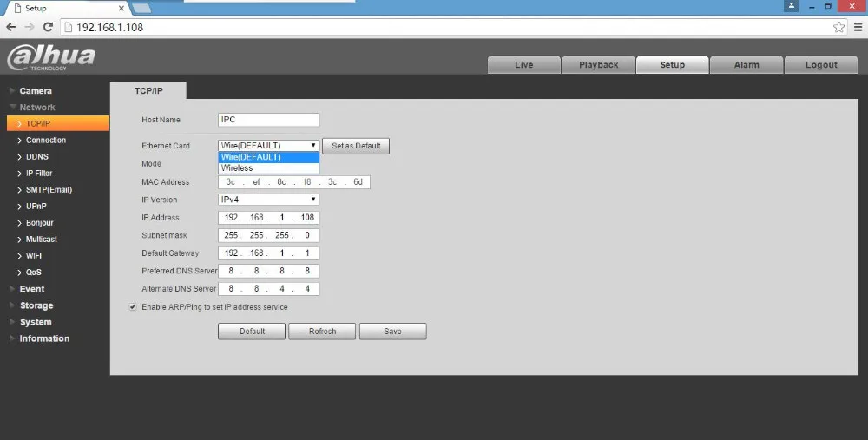Screen dimensions: 868x440
Task: Expand the System menu section
Action: pyautogui.click(x=36, y=322)
